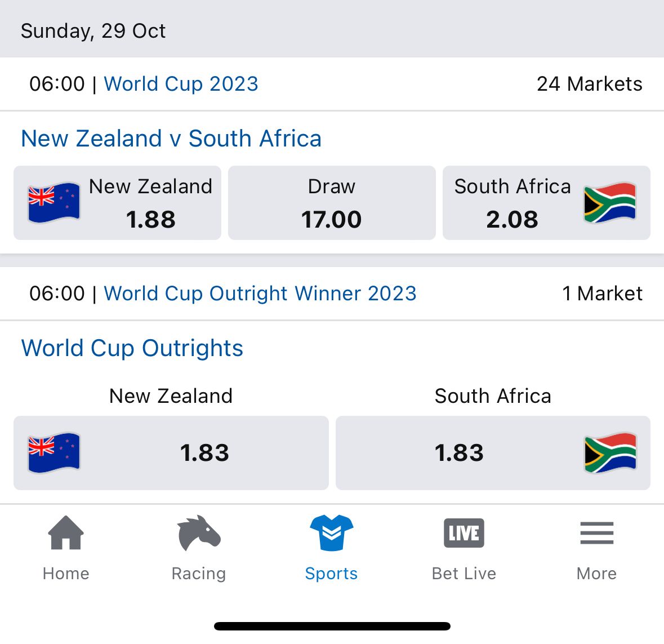Screen dimensions: 664x644
Task: Tap New Zealand flag in match odds
Action: (x=54, y=203)
